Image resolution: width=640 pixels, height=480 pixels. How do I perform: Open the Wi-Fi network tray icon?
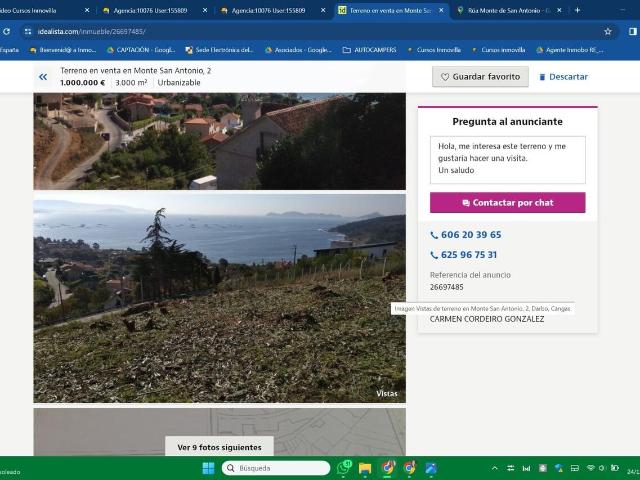click(590, 468)
